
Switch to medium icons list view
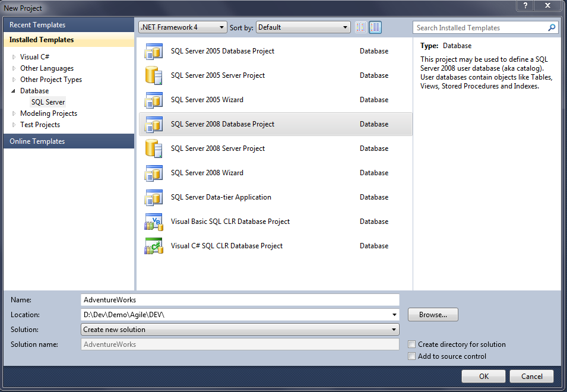375,27
